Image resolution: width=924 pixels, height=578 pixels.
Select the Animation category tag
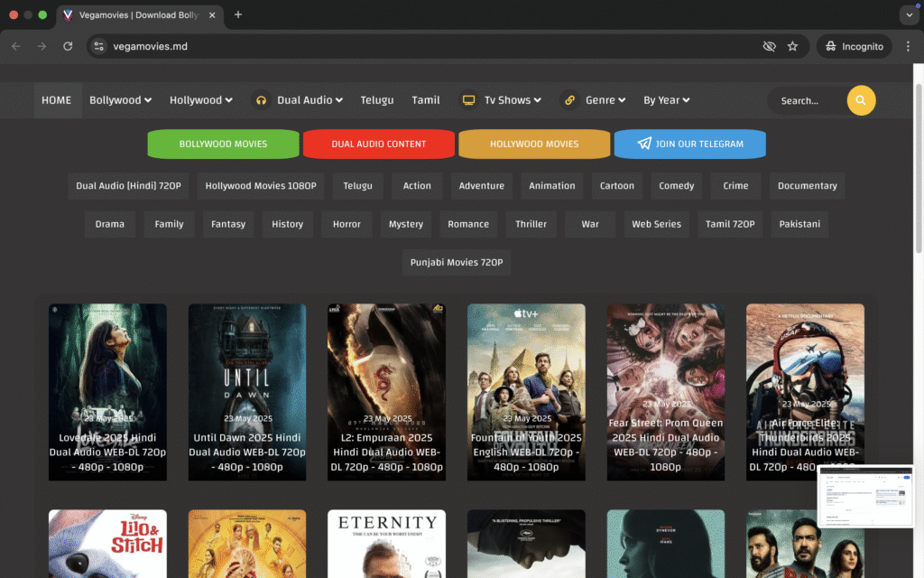coord(552,186)
